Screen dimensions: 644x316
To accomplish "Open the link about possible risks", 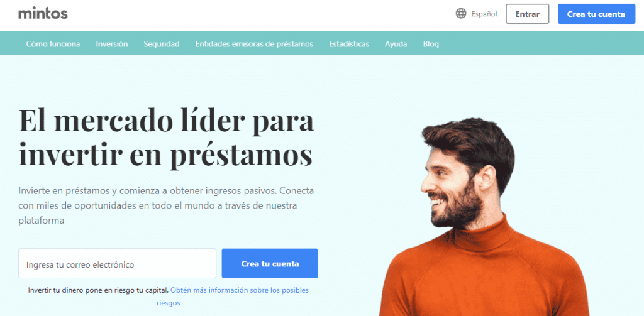I will coord(233,297).
